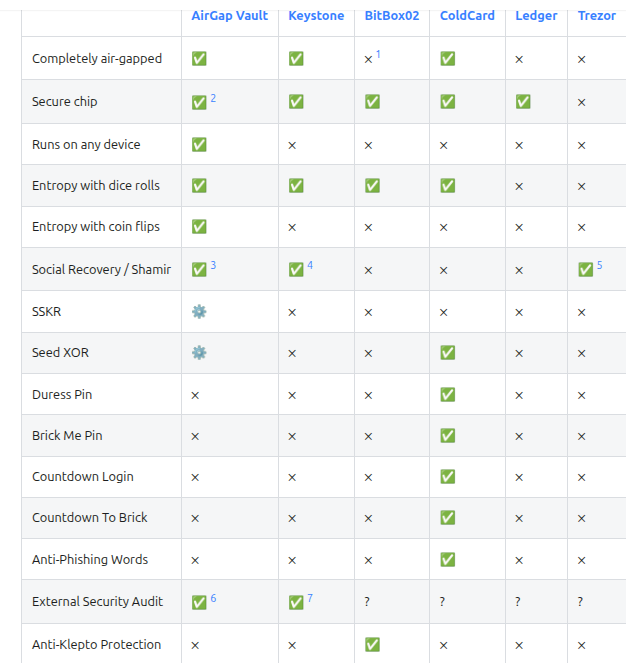
Task: Open the AirGap Vault column header link
Action: (x=229, y=16)
